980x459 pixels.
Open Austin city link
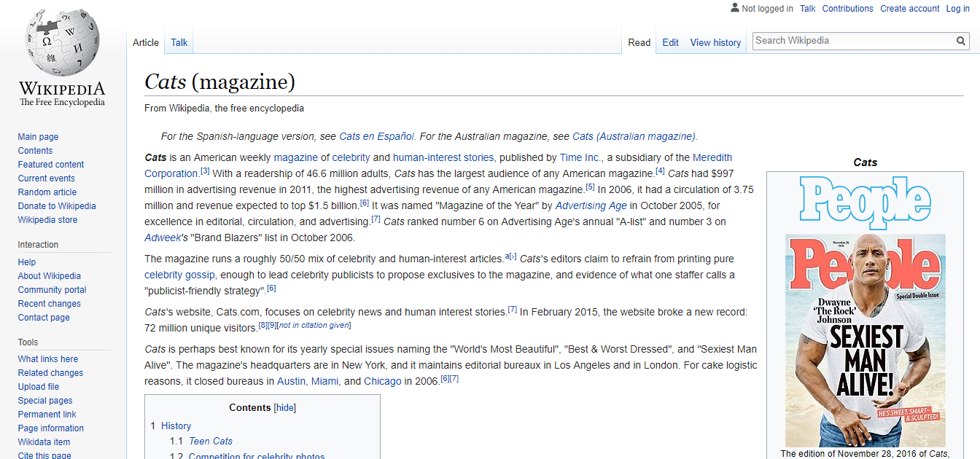[291, 381]
